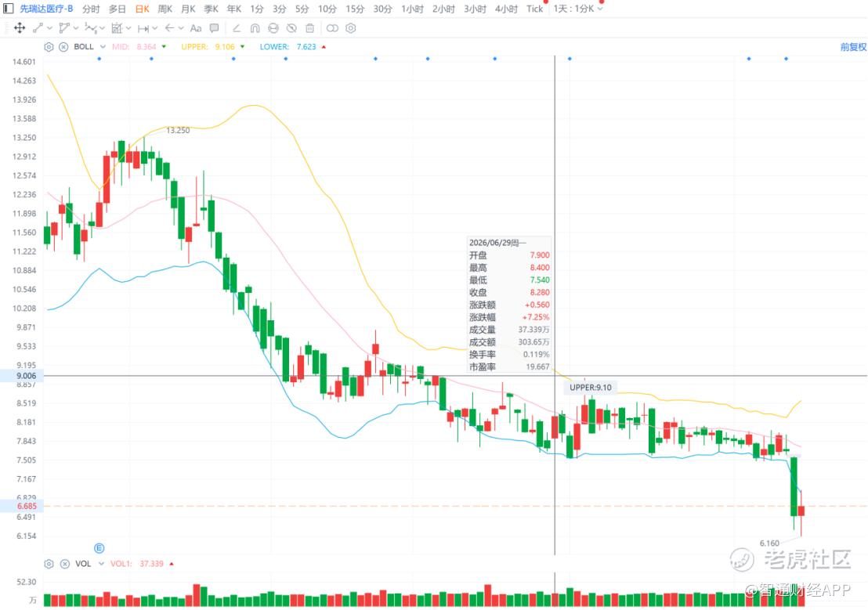Hide all drawings with eye-slash icon
This screenshot has width=868, height=610.
tap(291, 27)
